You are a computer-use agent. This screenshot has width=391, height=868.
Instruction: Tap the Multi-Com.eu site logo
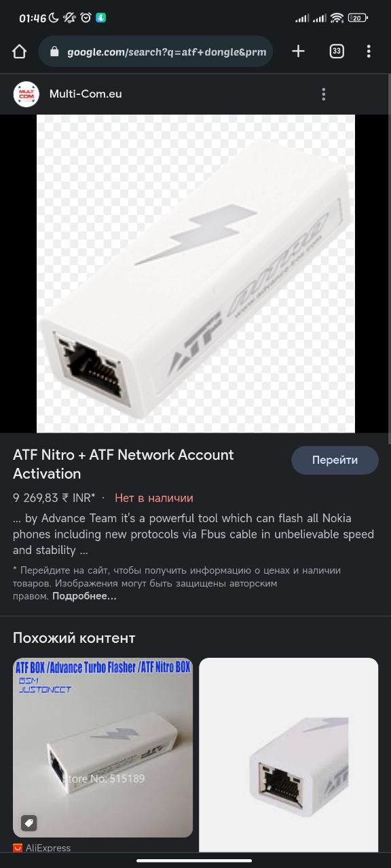point(26,94)
